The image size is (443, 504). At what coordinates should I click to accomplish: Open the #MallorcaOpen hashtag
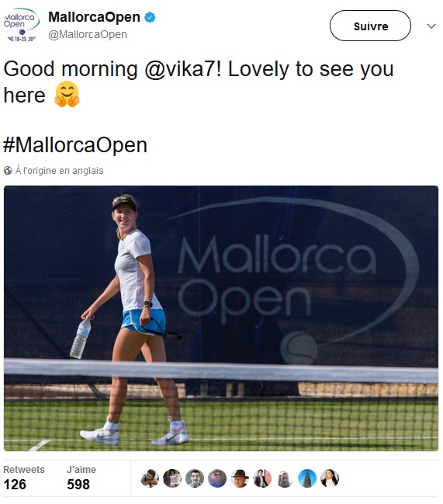[x=75, y=145]
